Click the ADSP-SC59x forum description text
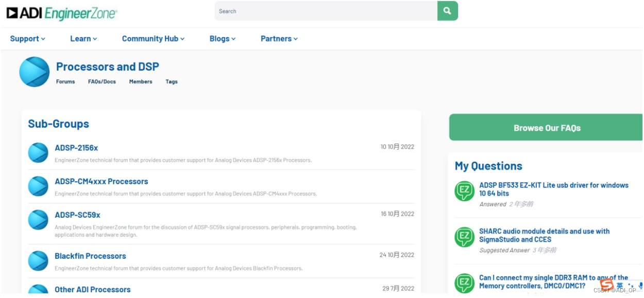The height and width of the screenshot is (298, 644). point(206,231)
